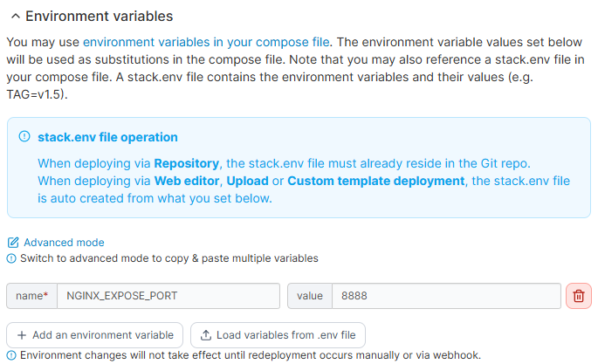Delete the NGINX_EXPOSE_PORT variable with the trash icon
The width and height of the screenshot is (598, 364).
[x=578, y=296]
